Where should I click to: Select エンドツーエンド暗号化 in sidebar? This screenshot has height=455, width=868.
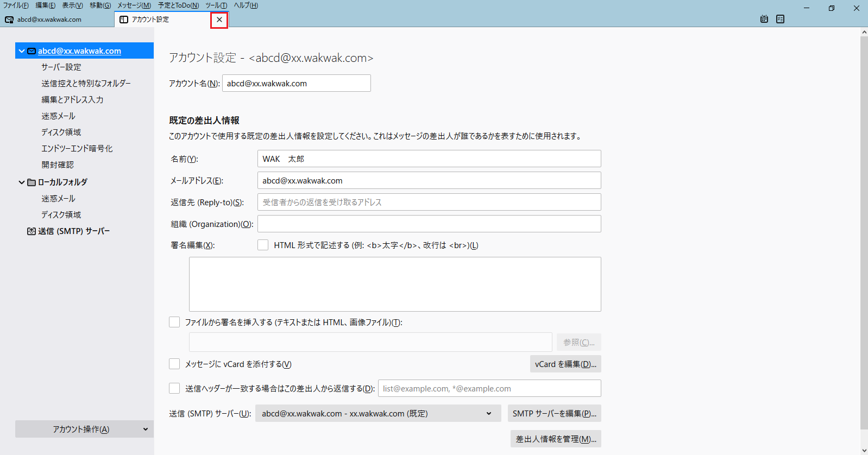pyautogui.click(x=77, y=149)
